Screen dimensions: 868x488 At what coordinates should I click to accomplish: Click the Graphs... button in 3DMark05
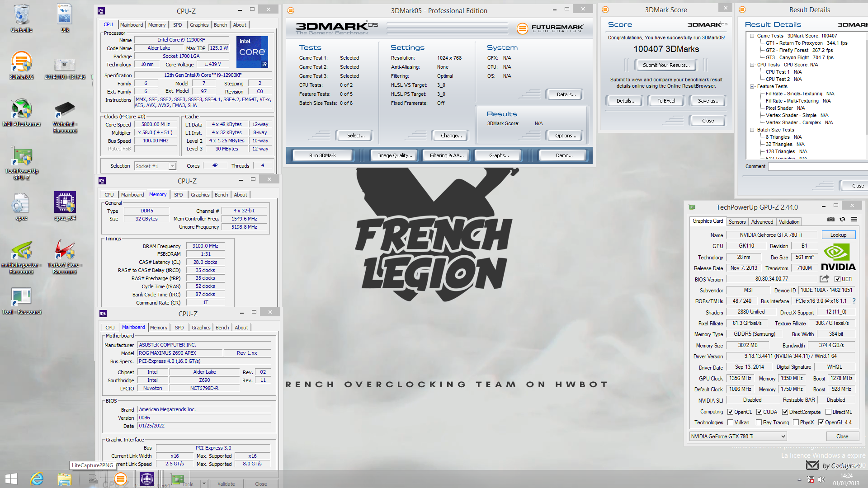(499, 155)
